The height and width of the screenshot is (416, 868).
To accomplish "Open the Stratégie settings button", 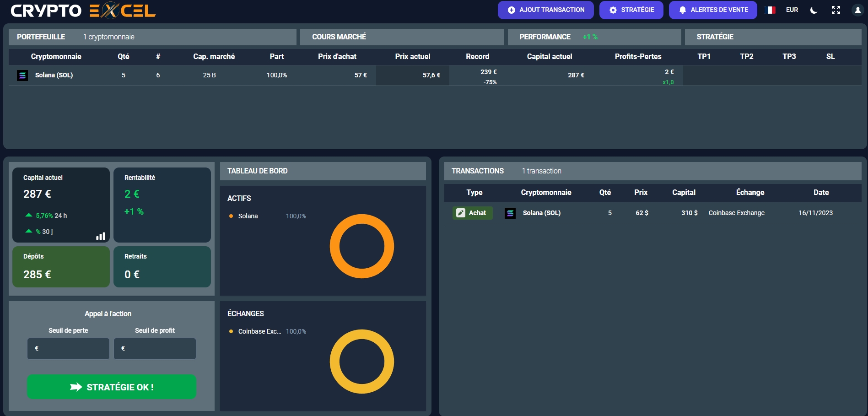I will pyautogui.click(x=631, y=10).
